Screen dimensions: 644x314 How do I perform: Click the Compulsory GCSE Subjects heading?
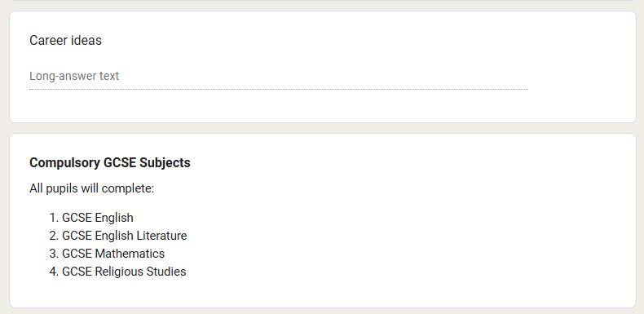110,163
